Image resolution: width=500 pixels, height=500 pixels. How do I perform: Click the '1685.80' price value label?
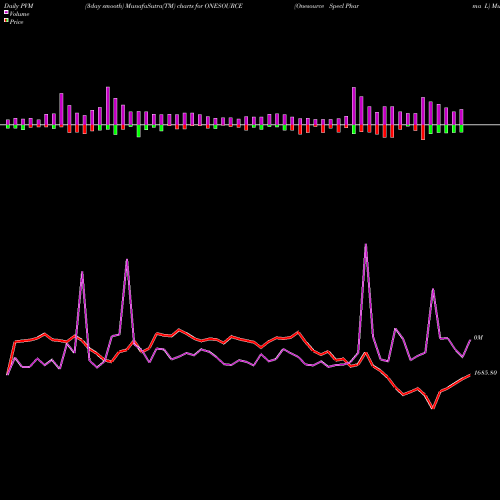pos(485,373)
